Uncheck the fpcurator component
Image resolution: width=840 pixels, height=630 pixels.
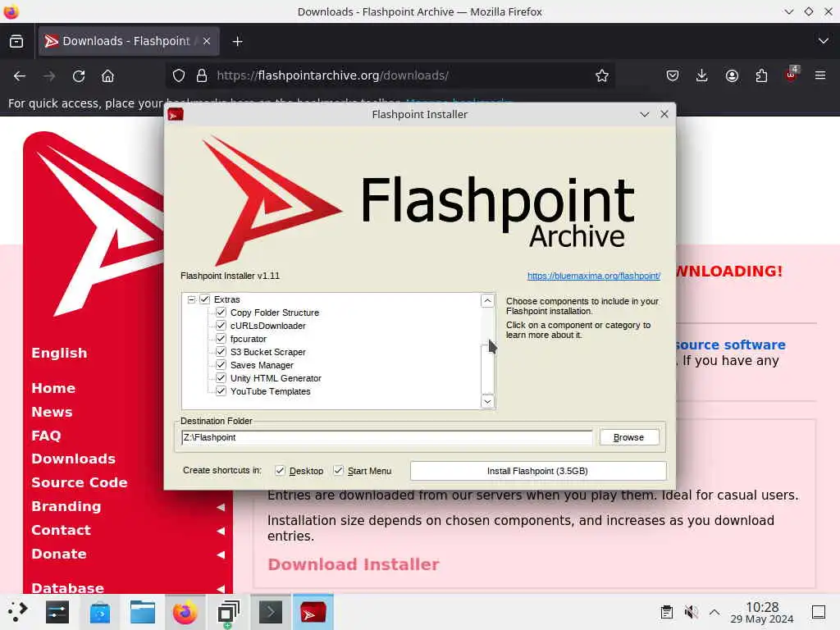tap(221, 339)
